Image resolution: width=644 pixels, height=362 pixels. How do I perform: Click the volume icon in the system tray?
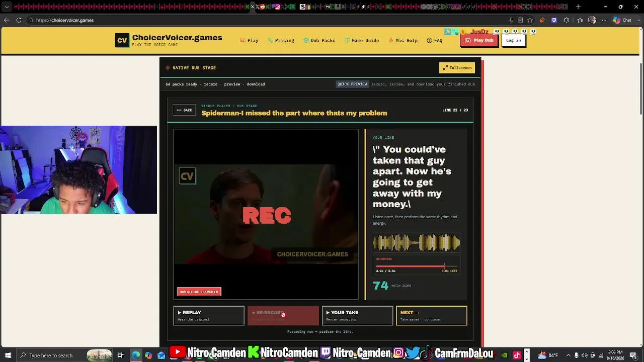click(584, 355)
